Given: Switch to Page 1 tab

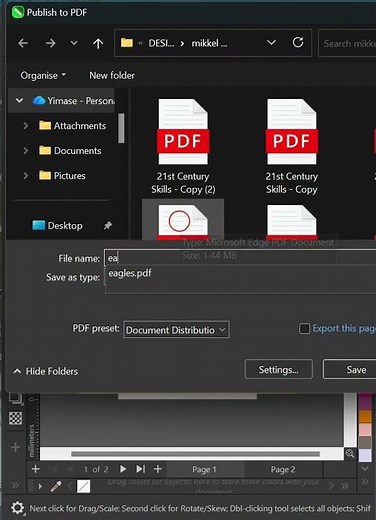Looking at the screenshot, I should [204, 470].
